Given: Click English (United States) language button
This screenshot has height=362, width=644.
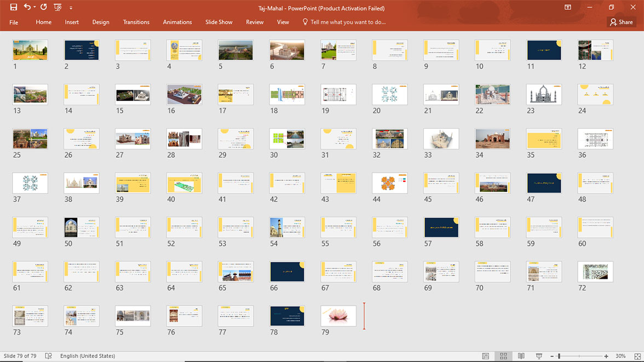Looking at the screenshot, I should click(88, 356).
